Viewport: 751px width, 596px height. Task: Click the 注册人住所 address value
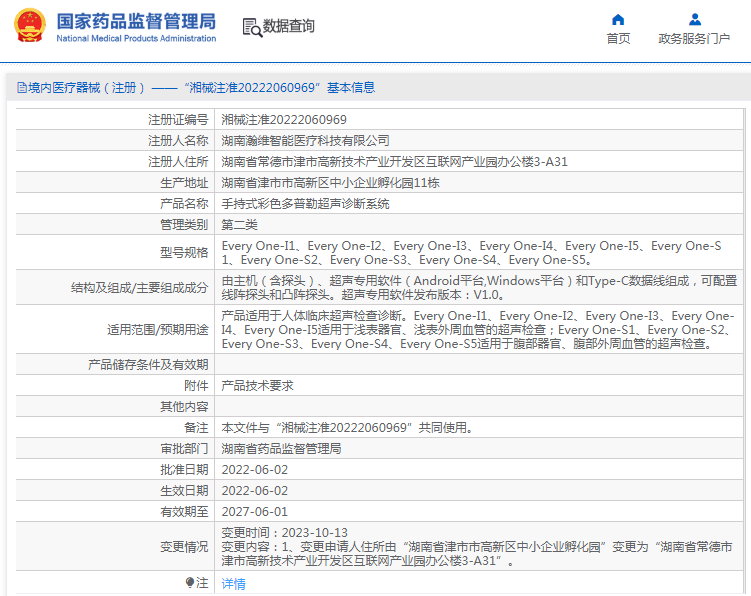(394, 162)
